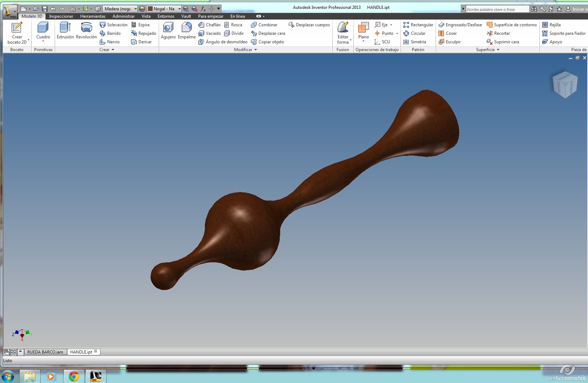
Task: Expand the Superficie panel arrow
Action: coord(498,50)
